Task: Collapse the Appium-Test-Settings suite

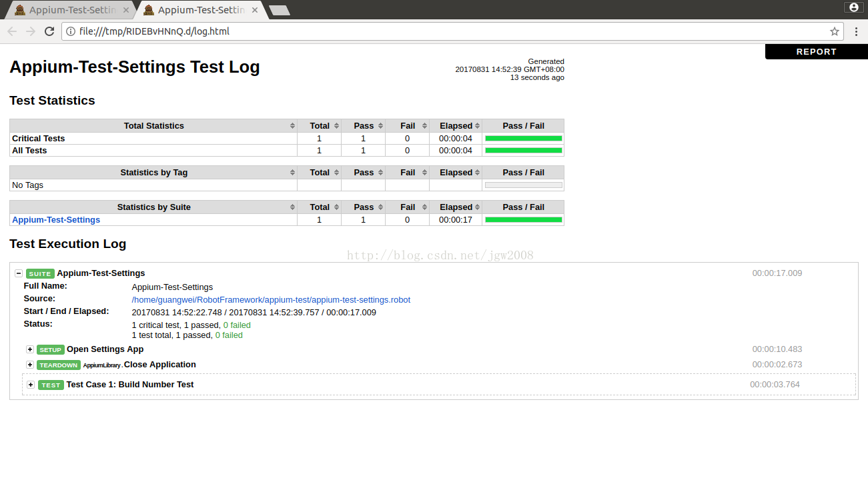Action: (19, 273)
